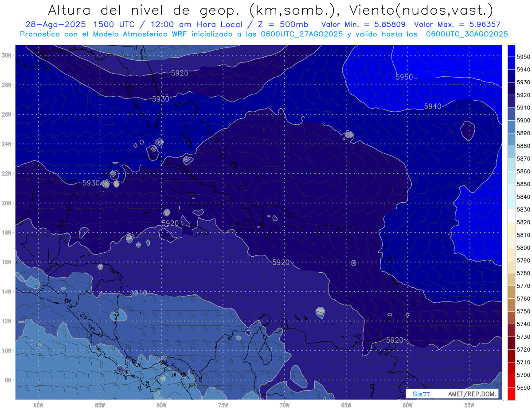Click the 5750 value on the color bar
Image resolution: width=532 pixels, height=411 pixels.
[524, 311]
